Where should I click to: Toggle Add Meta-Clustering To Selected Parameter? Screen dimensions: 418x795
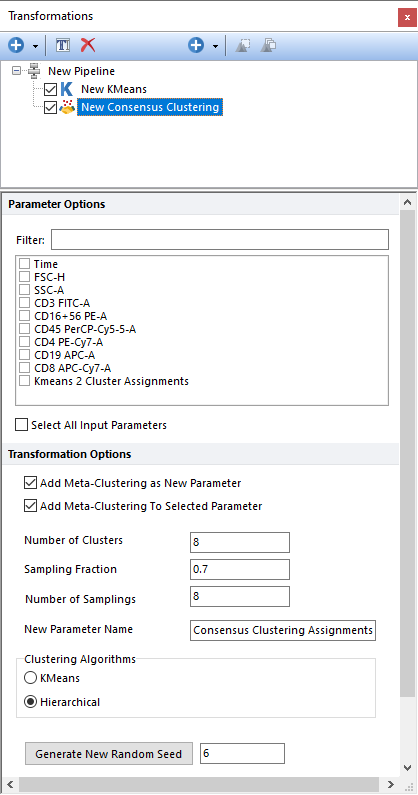pyautogui.click(x=30, y=506)
